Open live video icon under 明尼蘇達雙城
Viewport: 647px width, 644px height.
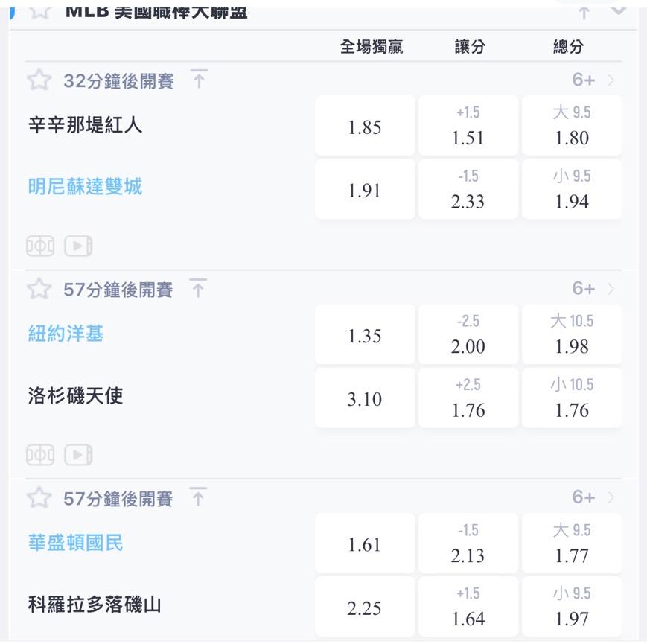pyautogui.click(x=78, y=246)
